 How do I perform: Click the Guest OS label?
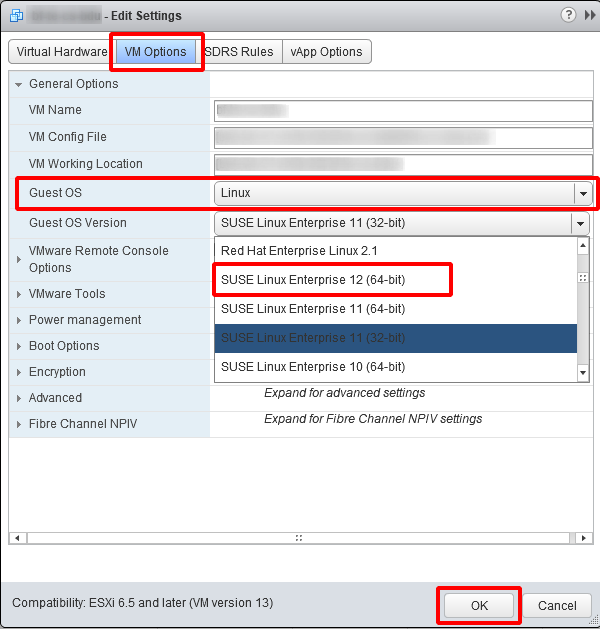[55, 193]
